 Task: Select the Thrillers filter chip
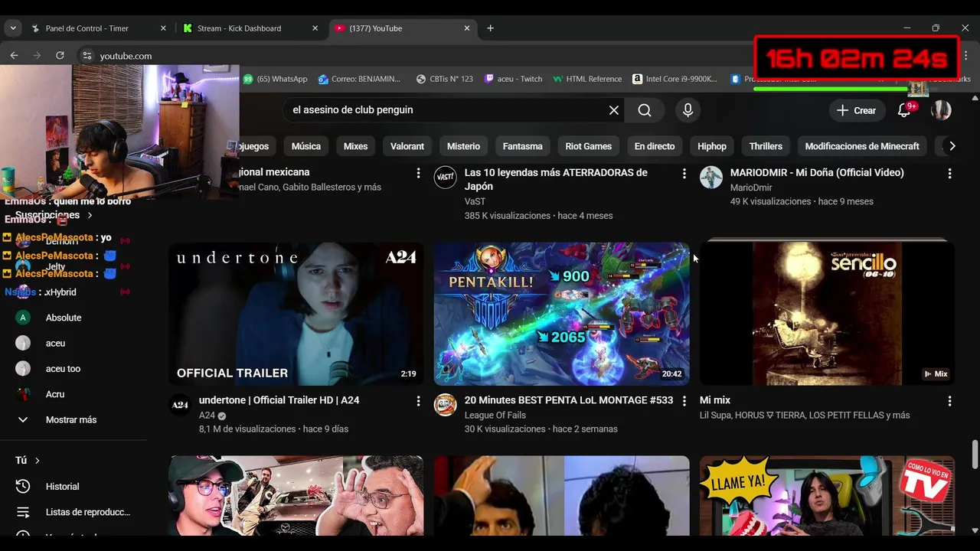click(766, 146)
